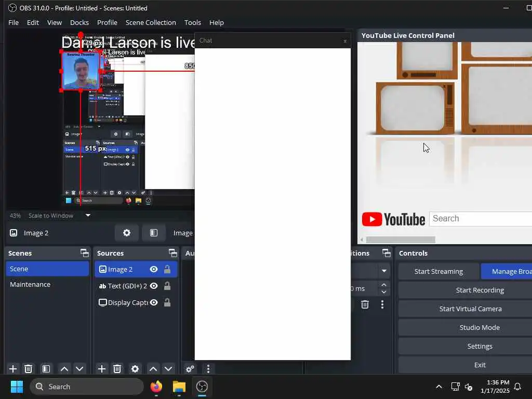Image resolution: width=532 pixels, height=399 pixels.
Task: Close the Chat dock panel
Action: coord(345,41)
